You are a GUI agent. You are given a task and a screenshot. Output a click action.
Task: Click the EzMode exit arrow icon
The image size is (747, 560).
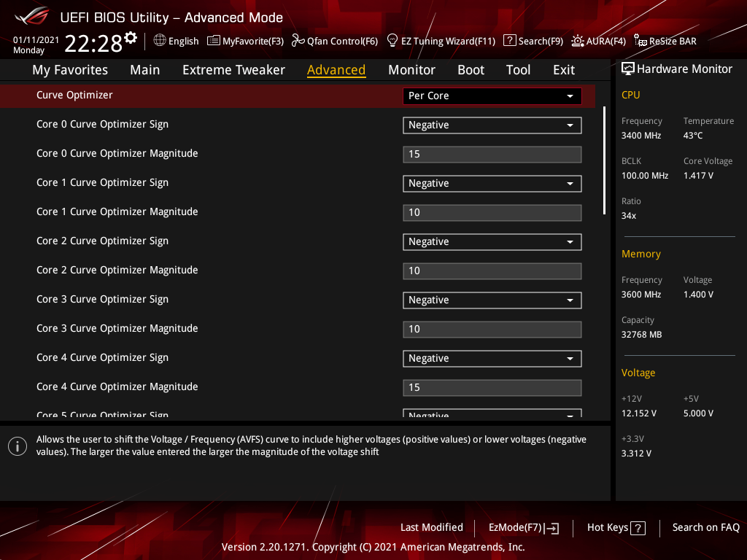pyautogui.click(x=551, y=528)
